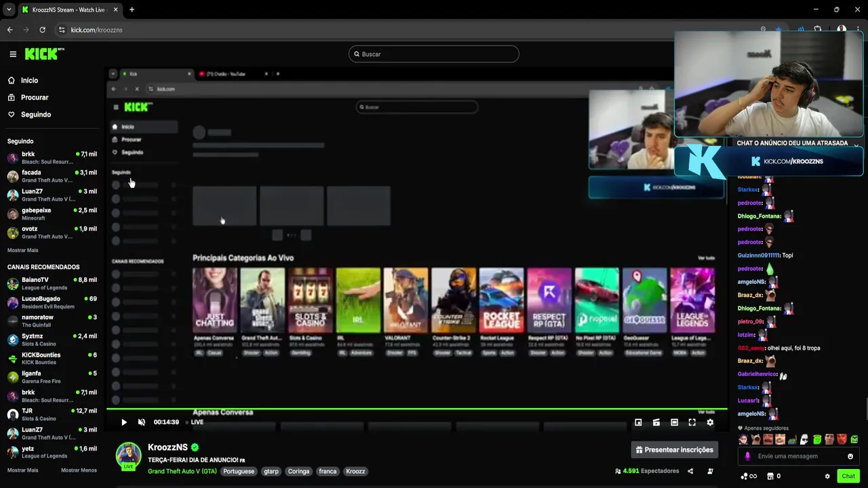Viewport: 868px width, 488px height.
Task: Select the Coringa tag
Action: click(x=298, y=471)
